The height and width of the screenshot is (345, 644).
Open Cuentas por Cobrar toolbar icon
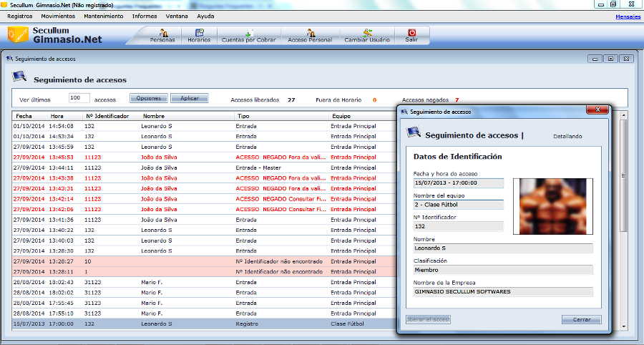pyautogui.click(x=247, y=35)
